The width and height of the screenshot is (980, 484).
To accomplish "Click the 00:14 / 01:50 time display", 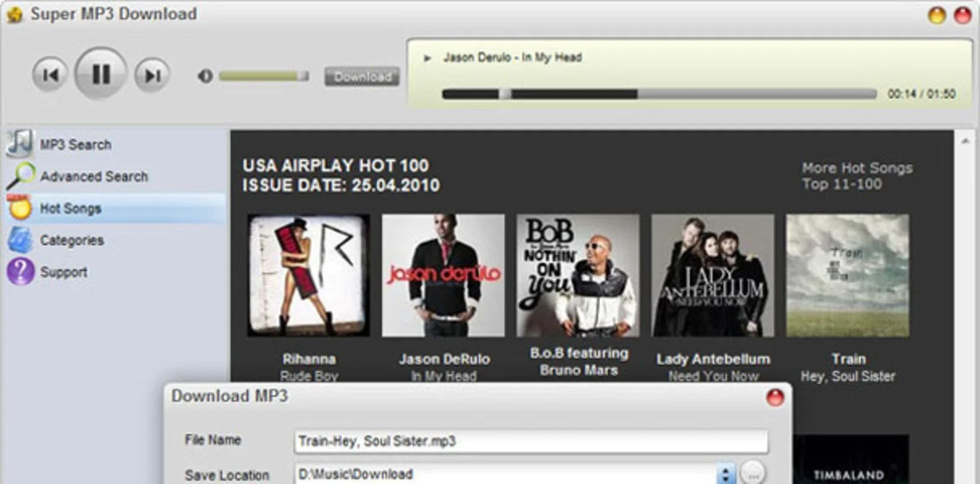I will (921, 94).
